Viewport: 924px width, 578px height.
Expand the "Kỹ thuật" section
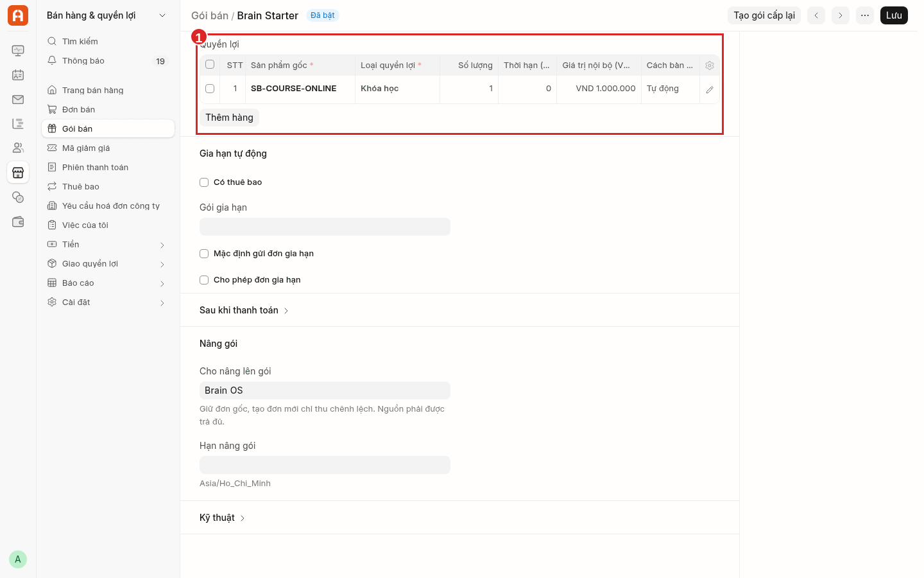[222, 518]
